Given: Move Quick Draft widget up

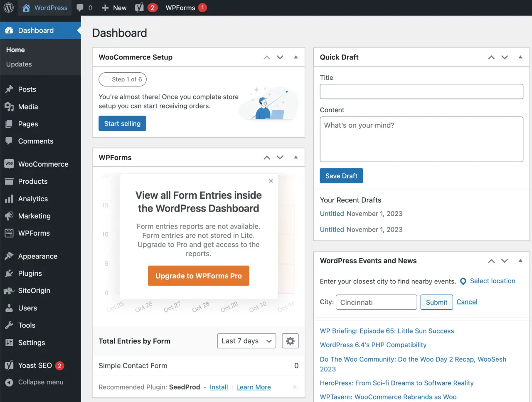Looking at the screenshot, I should 491,57.
